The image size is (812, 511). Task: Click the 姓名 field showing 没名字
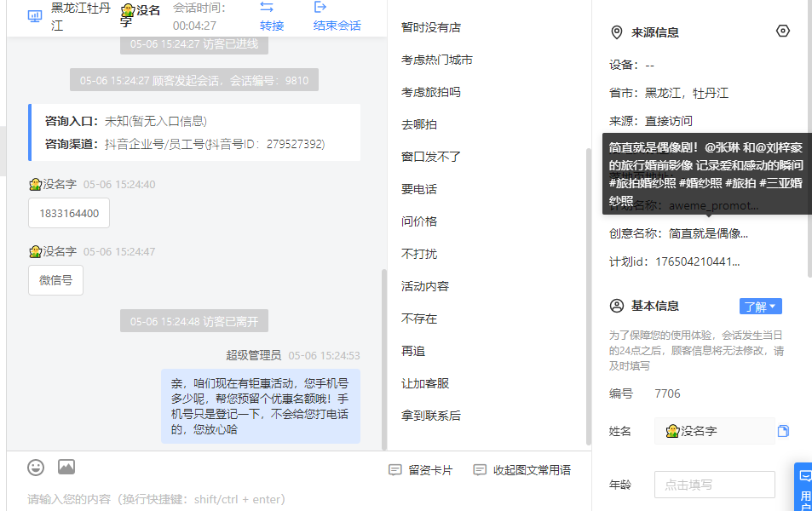click(715, 431)
